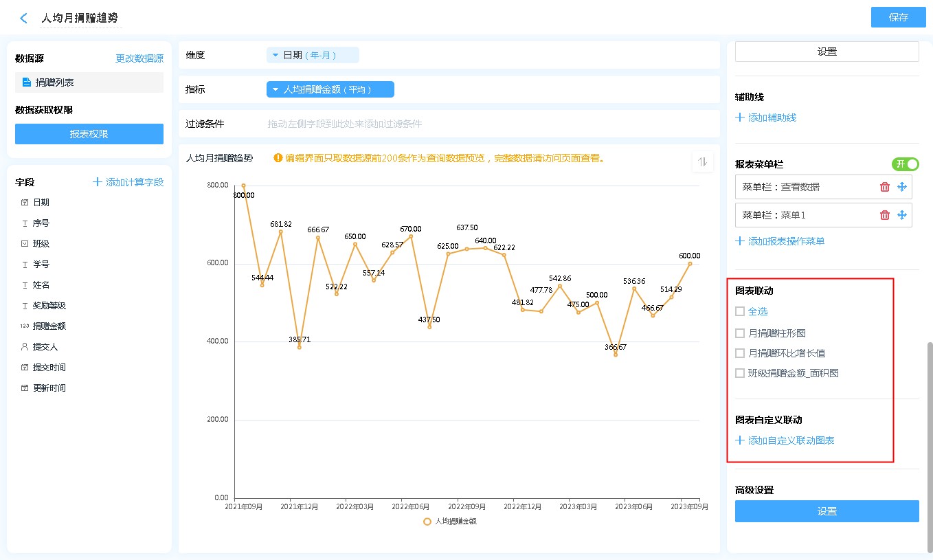The height and width of the screenshot is (560, 933).
Task: Enable linkage with 月捐赠柱形图
Action: (x=740, y=333)
